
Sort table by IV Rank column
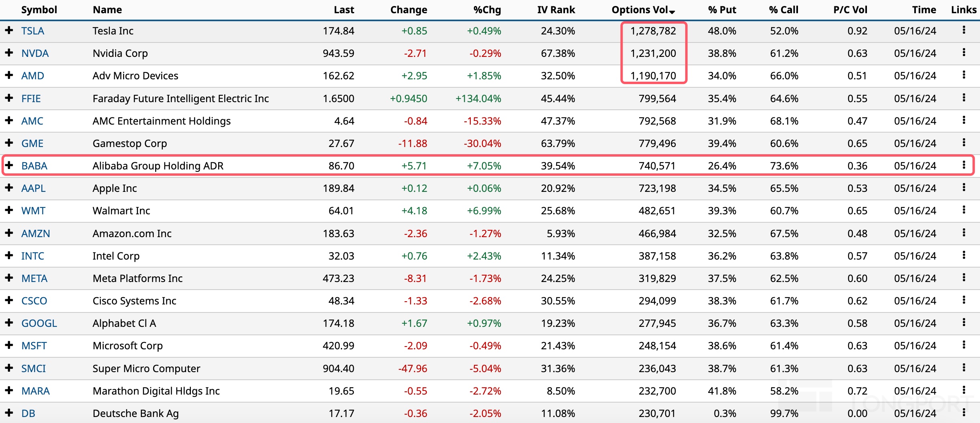pos(556,10)
